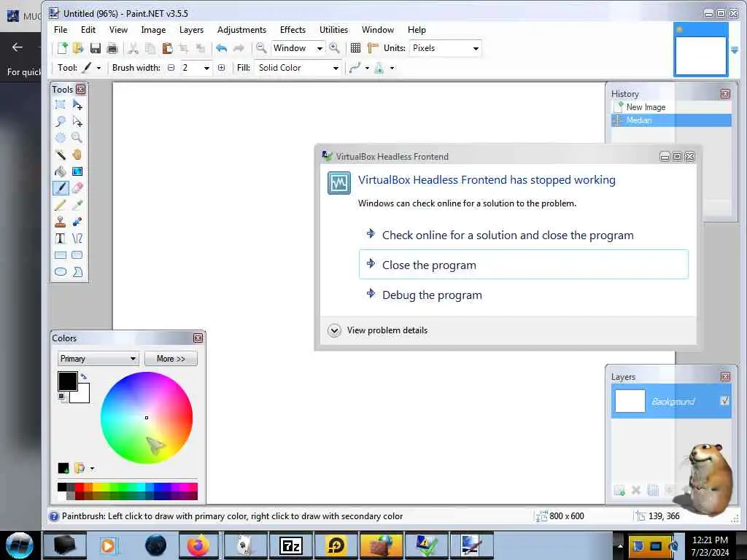
Task: Select the Paint Bucket tool
Action: click(61, 171)
